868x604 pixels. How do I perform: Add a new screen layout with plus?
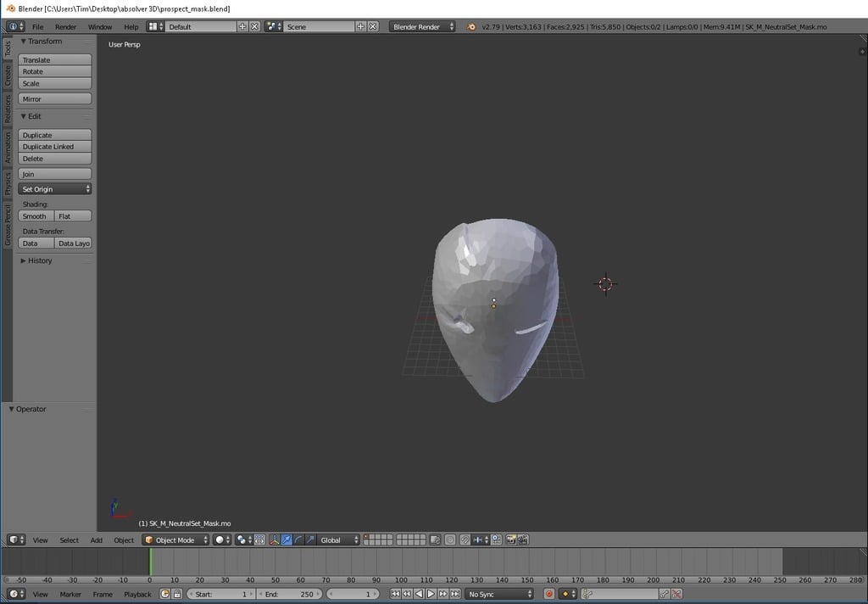(x=242, y=26)
